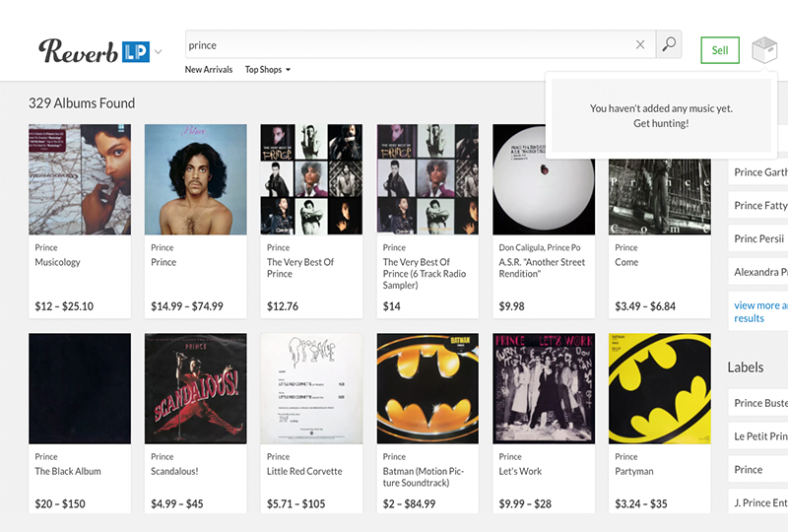This screenshot has width=788, height=532.
Task: Click the Little Red Corvette title
Action: click(304, 471)
